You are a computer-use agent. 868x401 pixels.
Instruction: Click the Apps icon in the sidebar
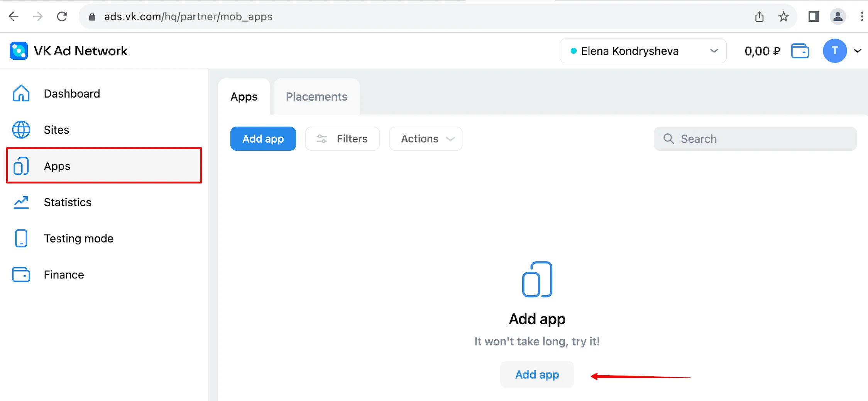click(21, 166)
